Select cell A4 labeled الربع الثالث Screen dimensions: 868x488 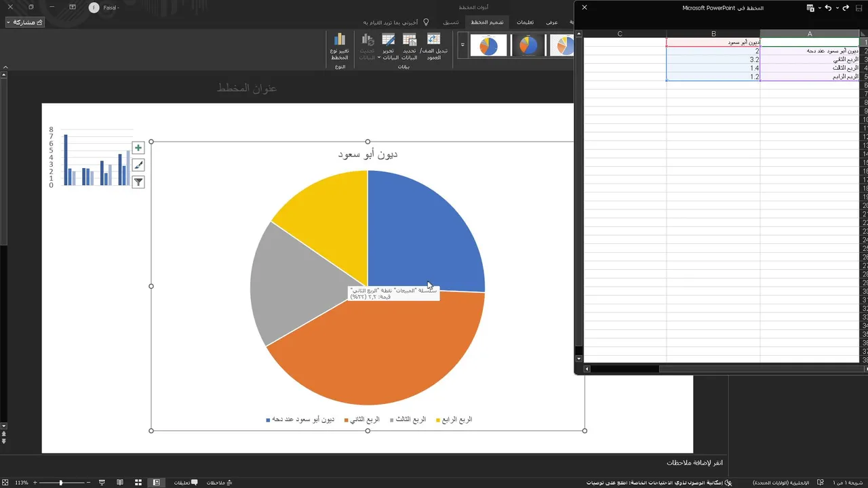pyautogui.click(x=810, y=68)
